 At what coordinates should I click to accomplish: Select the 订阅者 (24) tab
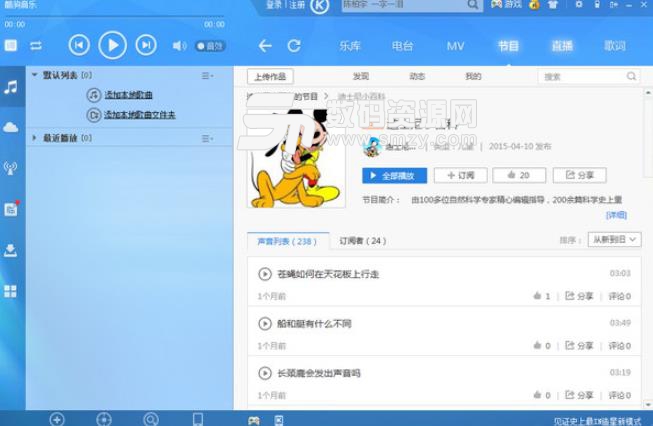(362, 241)
